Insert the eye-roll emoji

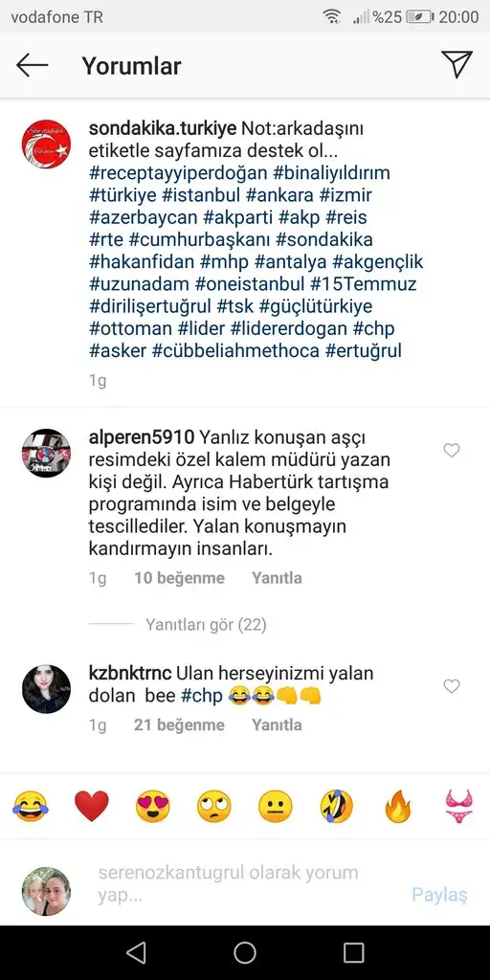213,806
